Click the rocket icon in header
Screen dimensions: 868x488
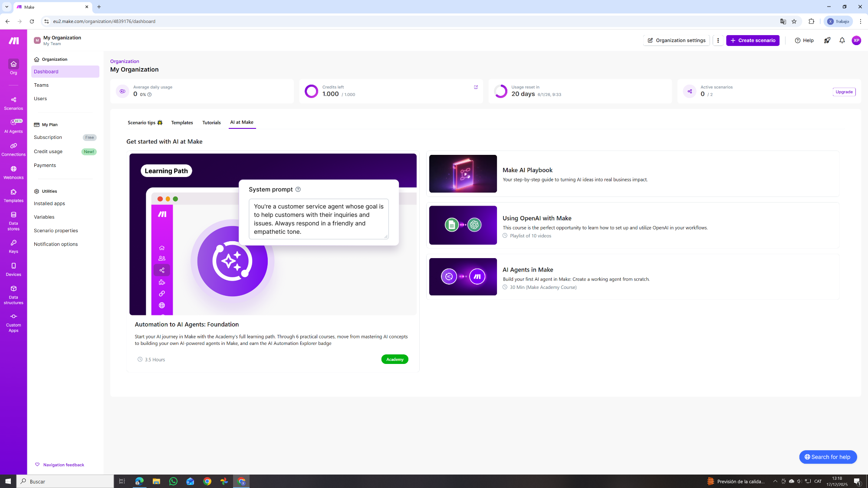[827, 40]
